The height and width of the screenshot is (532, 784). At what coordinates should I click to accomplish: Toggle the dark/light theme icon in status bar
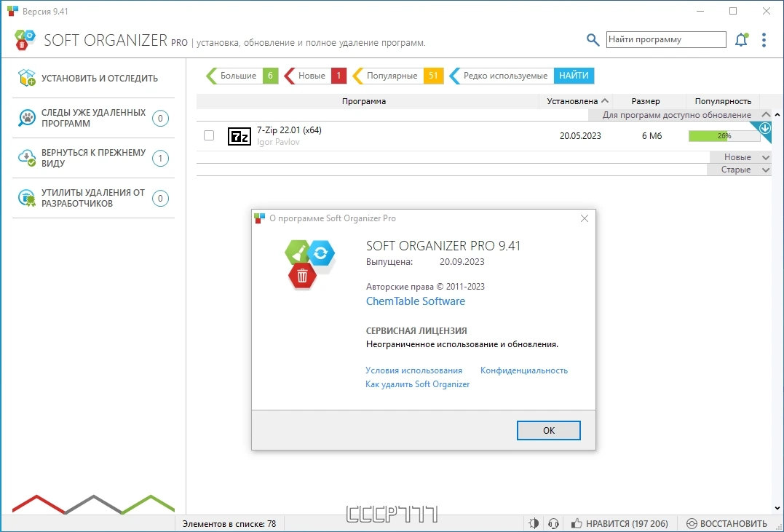534,523
